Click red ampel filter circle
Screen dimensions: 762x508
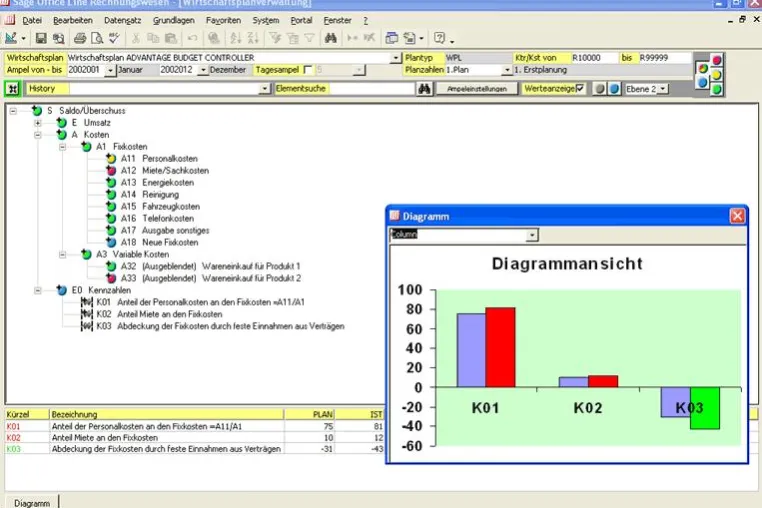tap(717, 60)
